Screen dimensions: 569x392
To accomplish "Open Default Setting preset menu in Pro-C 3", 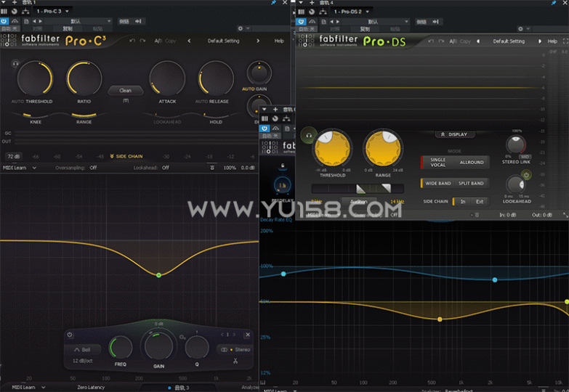I will (x=224, y=41).
